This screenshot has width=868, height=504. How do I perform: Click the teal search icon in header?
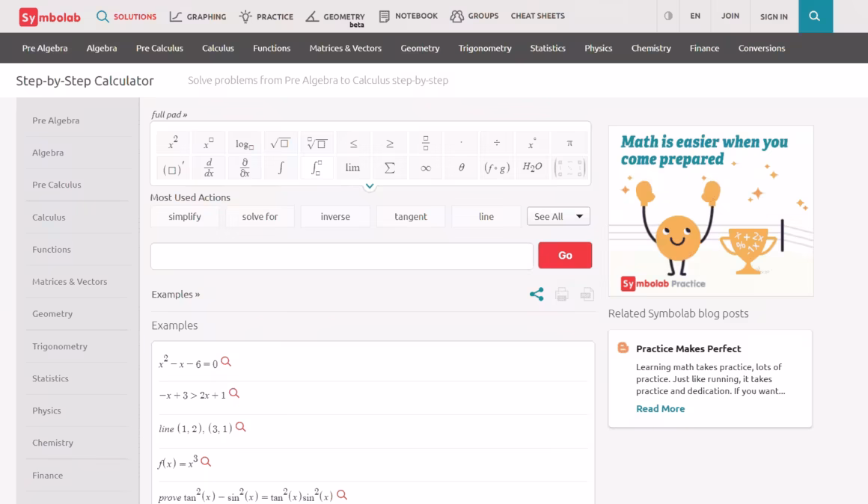815,16
